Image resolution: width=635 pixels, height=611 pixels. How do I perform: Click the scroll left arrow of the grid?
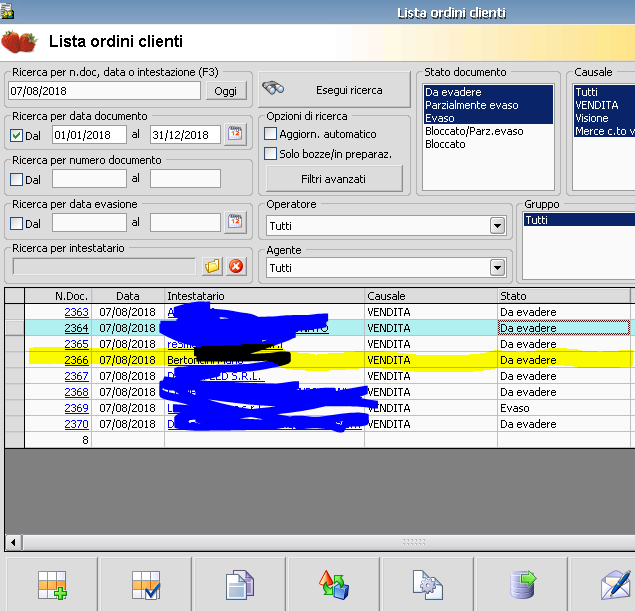pyautogui.click(x=13, y=542)
